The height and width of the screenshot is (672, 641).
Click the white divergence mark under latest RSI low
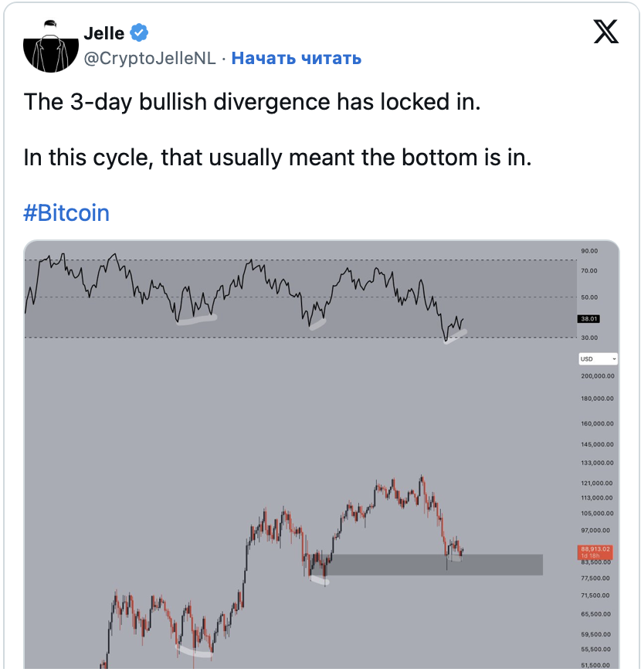(x=457, y=334)
